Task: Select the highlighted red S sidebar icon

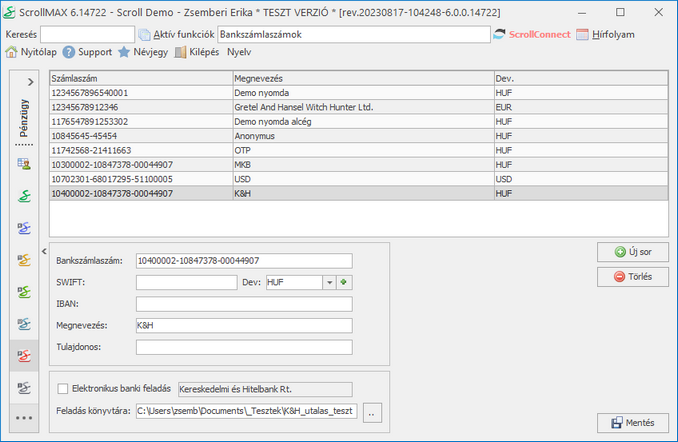Action: [x=24, y=356]
